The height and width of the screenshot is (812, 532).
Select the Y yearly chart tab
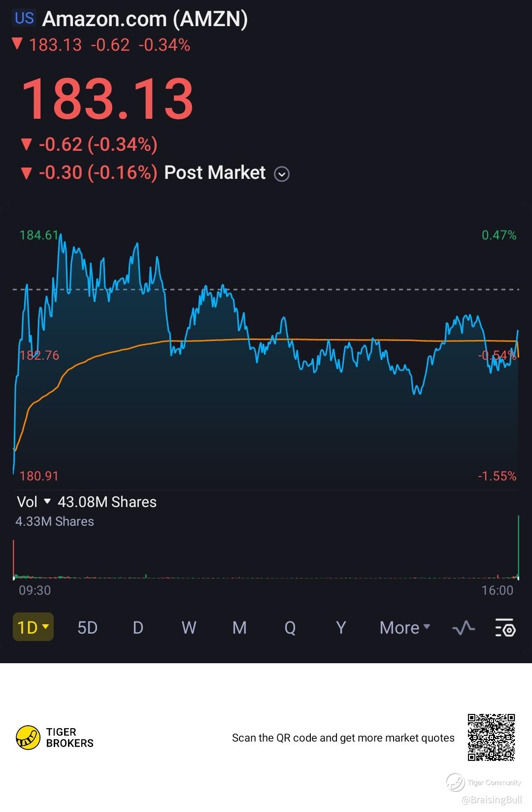point(340,628)
